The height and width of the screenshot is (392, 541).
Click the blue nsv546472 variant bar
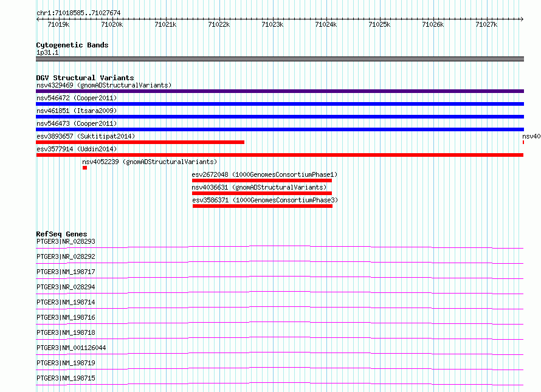click(x=280, y=104)
